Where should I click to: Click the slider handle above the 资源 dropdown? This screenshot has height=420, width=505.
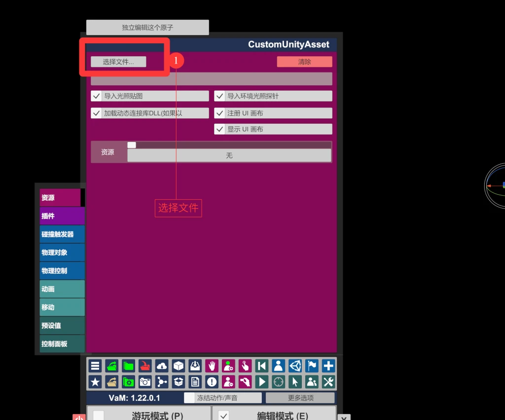point(132,145)
